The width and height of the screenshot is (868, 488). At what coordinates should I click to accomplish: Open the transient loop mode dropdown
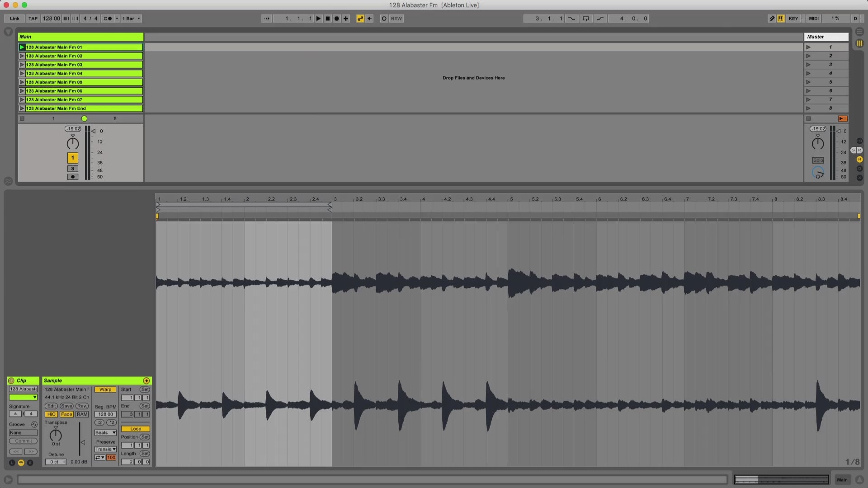tap(99, 458)
